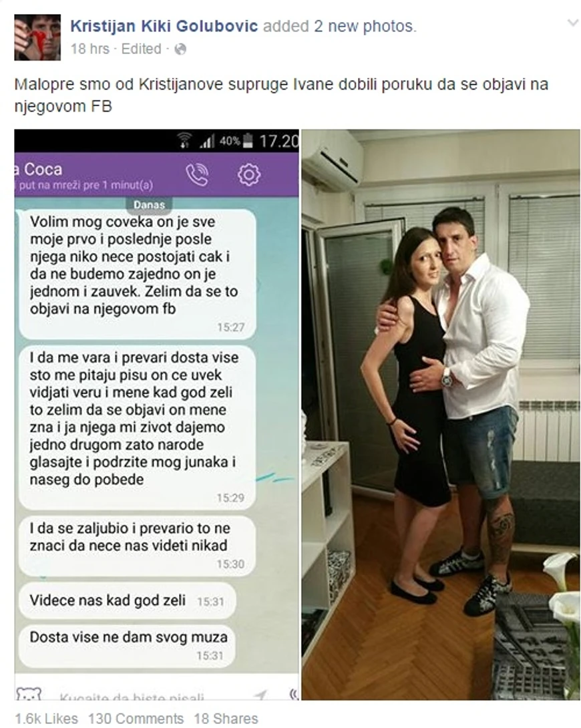Tap the Wi-Fi status bar icon
This screenshot has height=728, width=581.
pyautogui.click(x=185, y=140)
